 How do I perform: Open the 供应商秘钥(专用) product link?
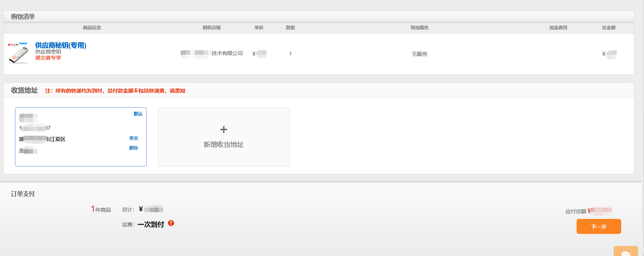point(61,45)
